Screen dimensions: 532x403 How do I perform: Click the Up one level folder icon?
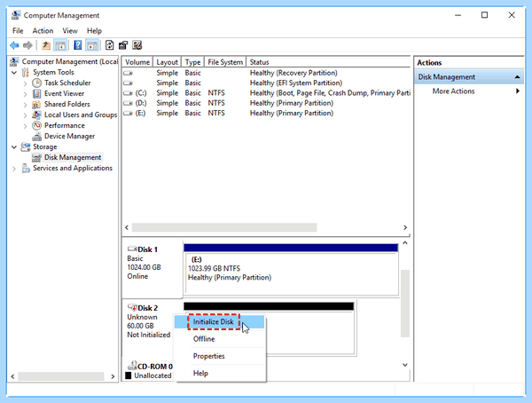click(x=46, y=45)
